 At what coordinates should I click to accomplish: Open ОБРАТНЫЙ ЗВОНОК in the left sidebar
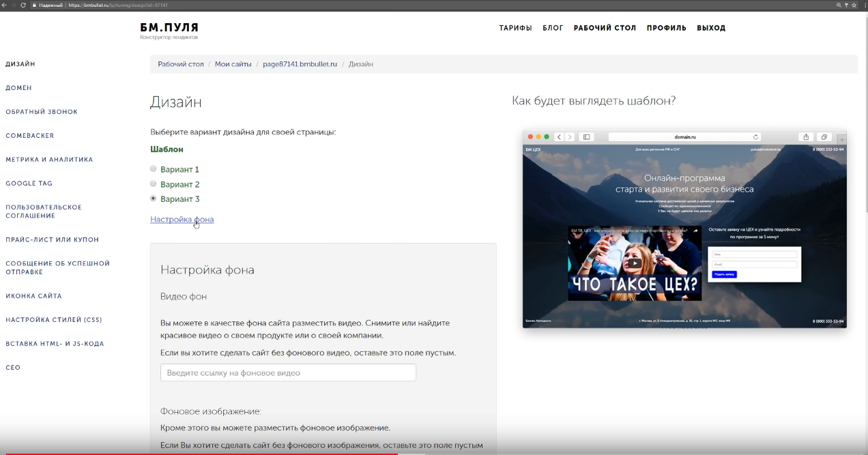(42, 112)
